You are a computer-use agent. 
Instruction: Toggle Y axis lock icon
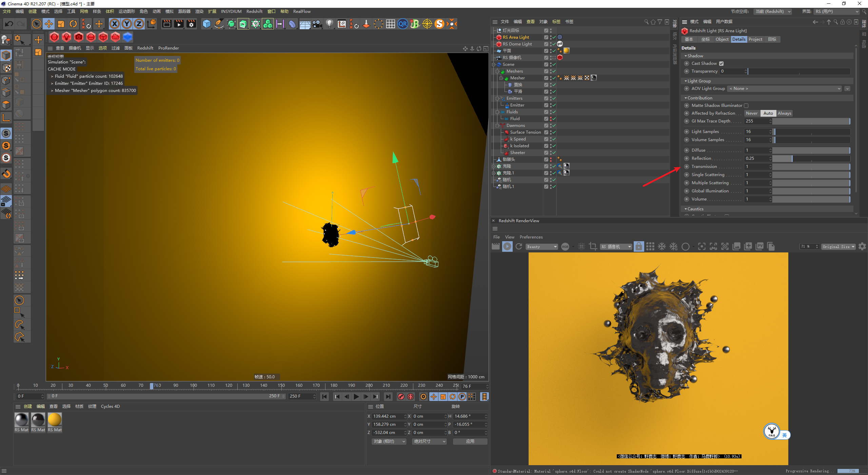pyautogui.click(x=127, y=24)
